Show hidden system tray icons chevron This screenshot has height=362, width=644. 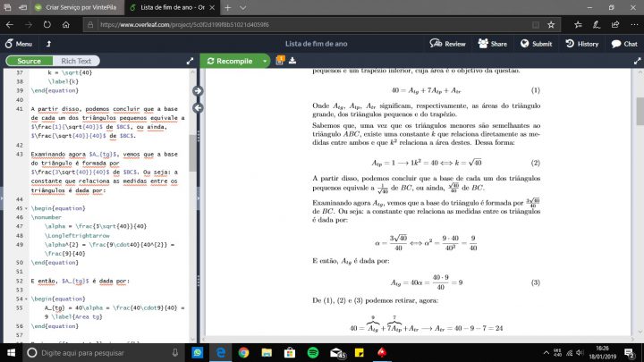click(546, 352)
